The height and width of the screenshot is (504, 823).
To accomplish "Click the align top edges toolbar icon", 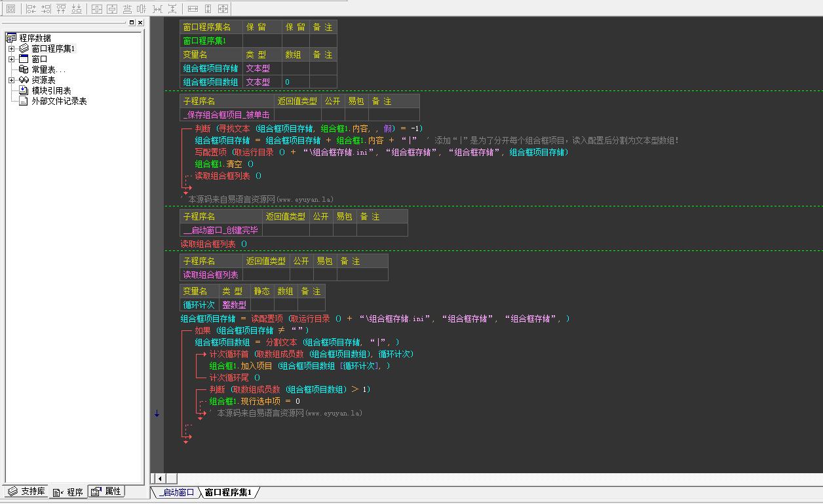I will pyautogui.click(x=61, y=9).
